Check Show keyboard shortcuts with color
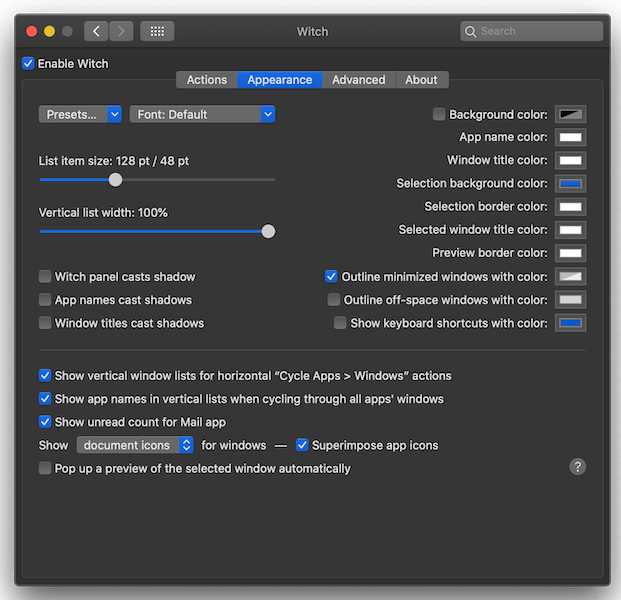 pos(340,323)
